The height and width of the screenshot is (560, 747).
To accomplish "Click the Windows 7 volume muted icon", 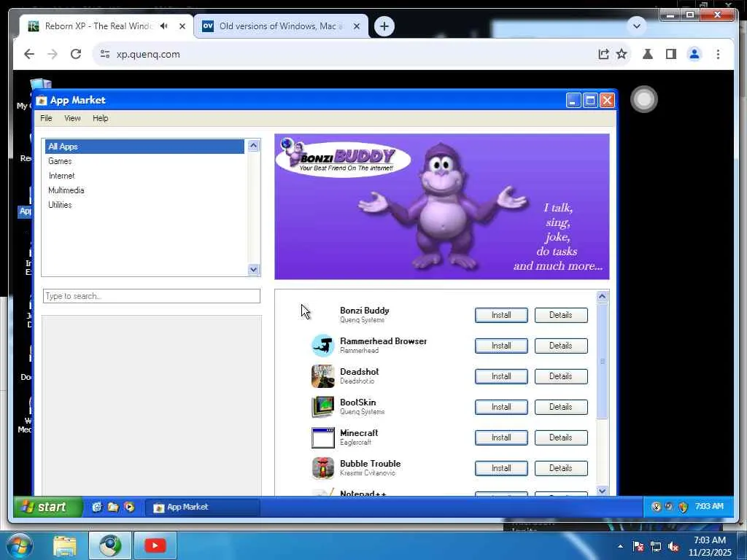I will [x=673, y=547].
